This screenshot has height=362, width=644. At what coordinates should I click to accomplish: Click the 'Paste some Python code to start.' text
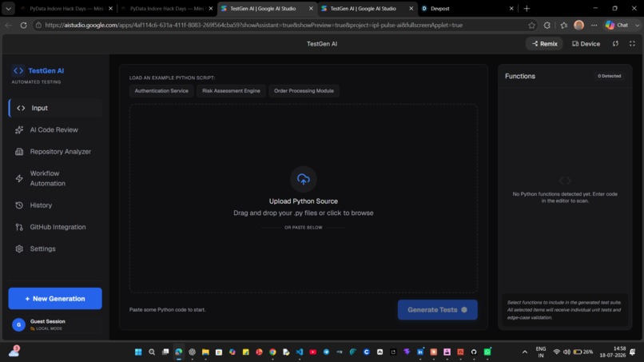click(168, 309)
